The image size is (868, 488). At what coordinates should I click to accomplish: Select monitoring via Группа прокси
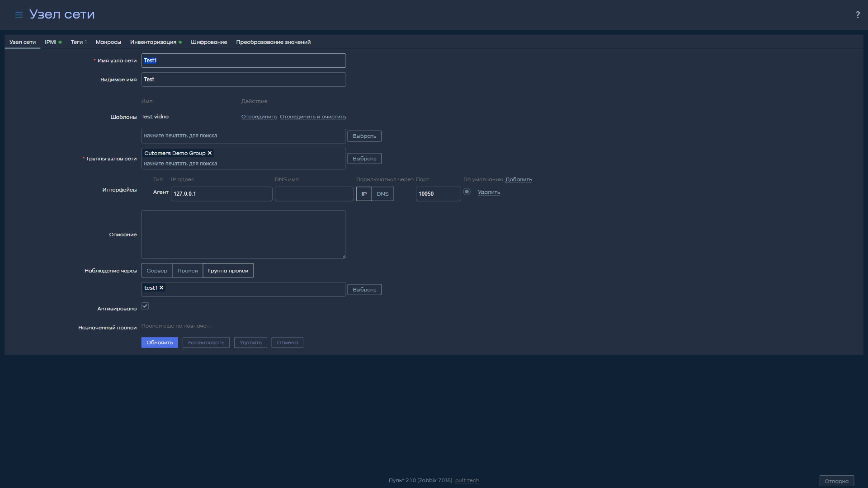tap(228, 271)
